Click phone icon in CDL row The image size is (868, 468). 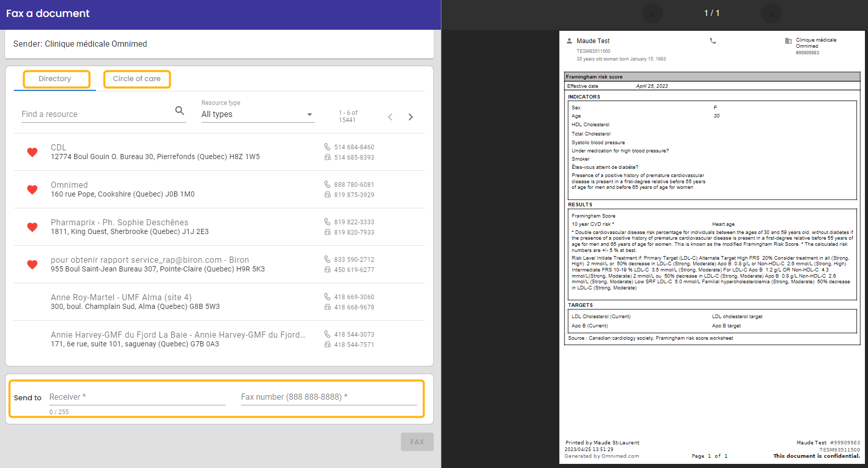coord(327,147)
